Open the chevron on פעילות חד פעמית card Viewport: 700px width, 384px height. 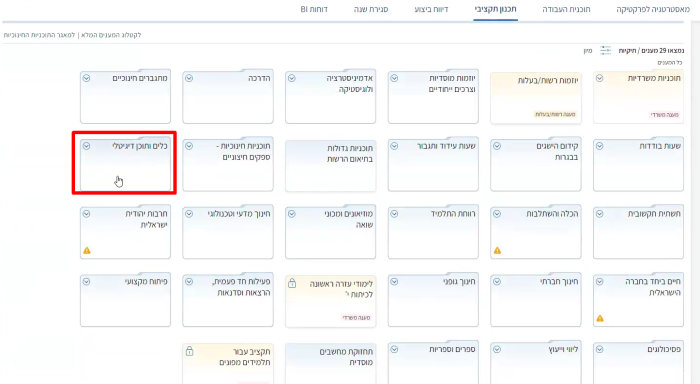(x=189, y=282)
